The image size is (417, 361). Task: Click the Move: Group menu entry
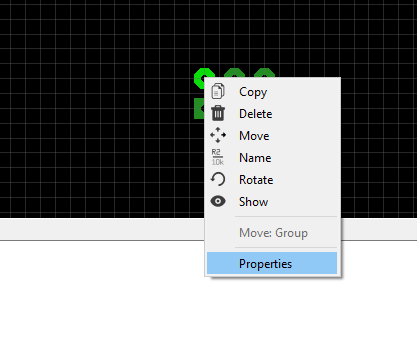(272, 233)
